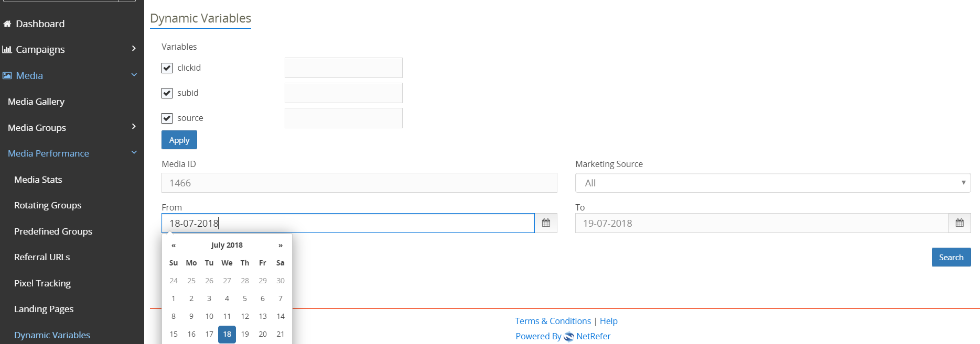Screen dimensions: 980x344
Task: Open the To date calendar icon
Action: [959, 223]
